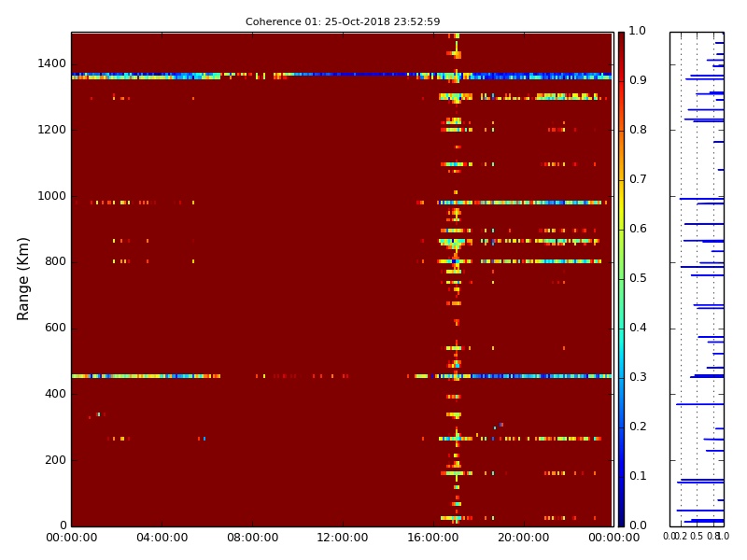747x560 pixels.
Task: Pick the 0.5 label on the colorbar
Action: tap(638, 278)
